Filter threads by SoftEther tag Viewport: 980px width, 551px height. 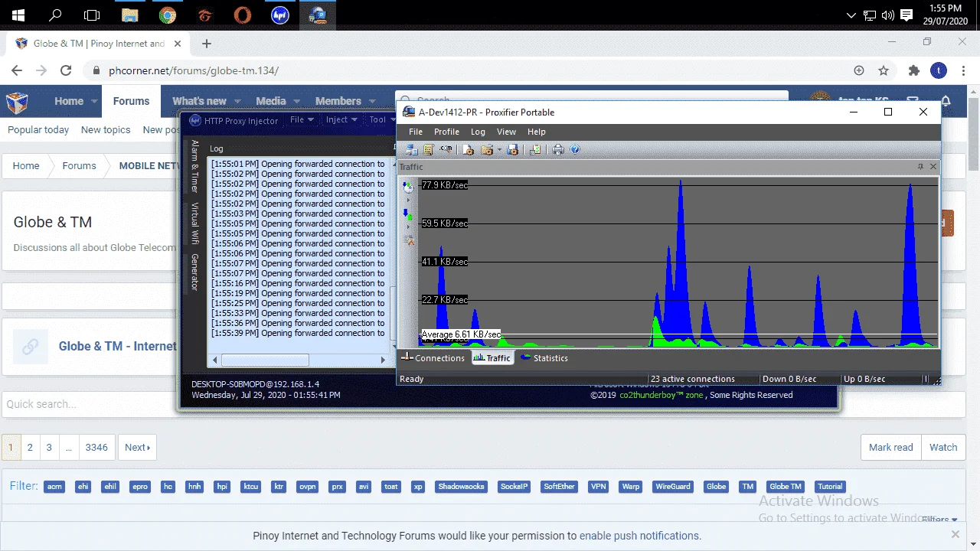(x=559, y=487)
